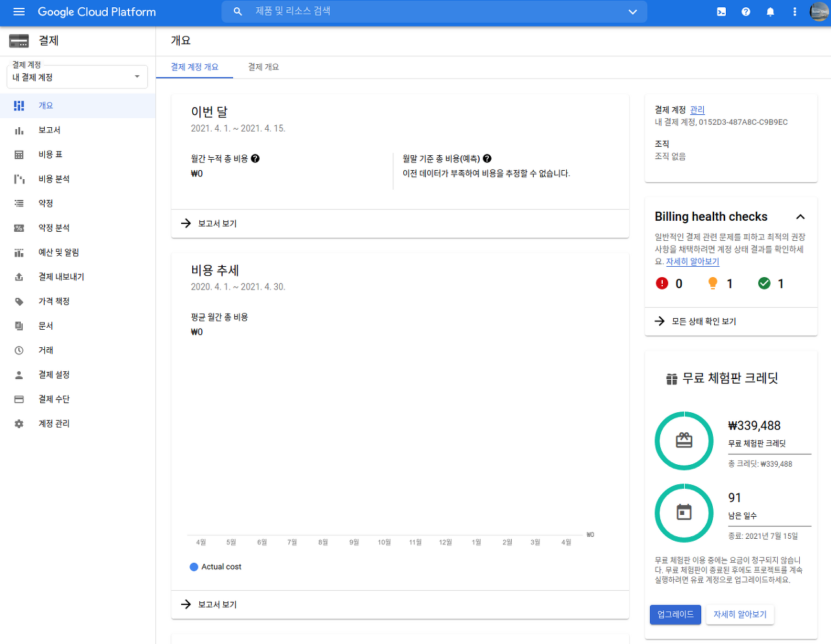This screenshot has height=644, width=831.
Task: Select 가격 책정 in the sidebar
Action: [78, 301]
